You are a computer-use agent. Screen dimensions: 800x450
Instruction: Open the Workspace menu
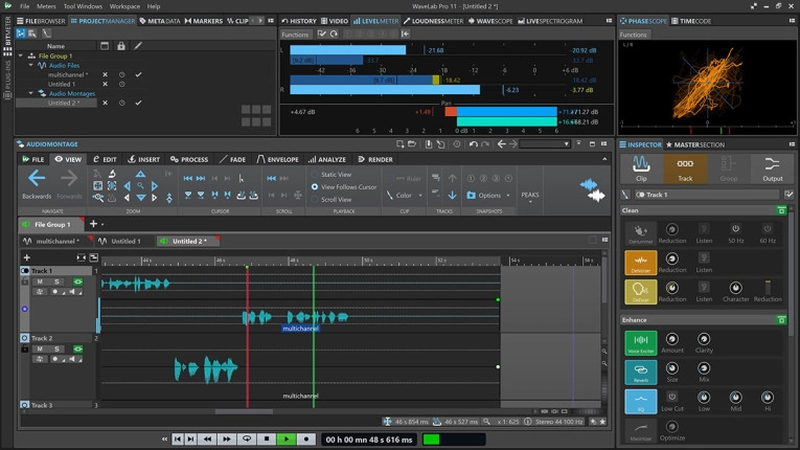[125, 6]
